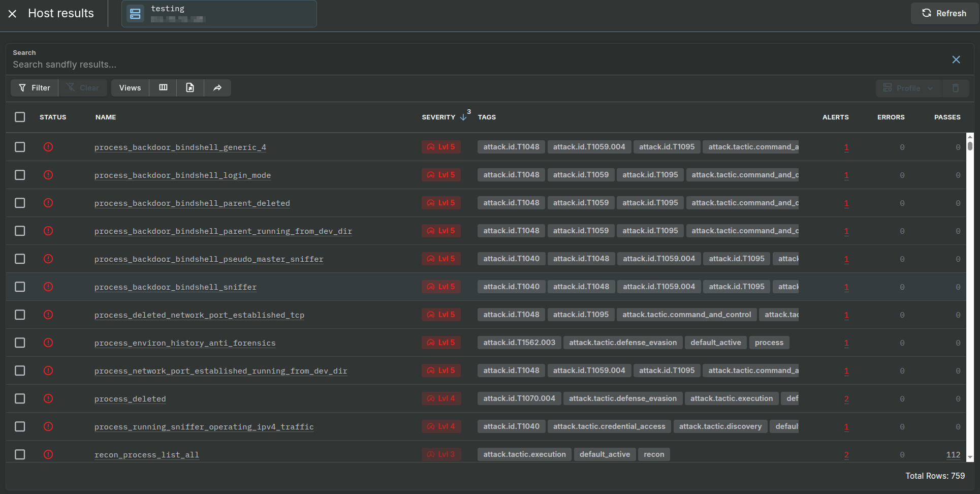Refresh the host results

coord(944,13)
